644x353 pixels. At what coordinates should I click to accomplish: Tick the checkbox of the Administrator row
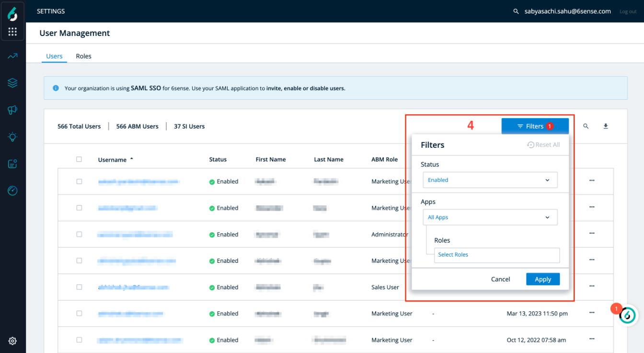click(79, 234)
